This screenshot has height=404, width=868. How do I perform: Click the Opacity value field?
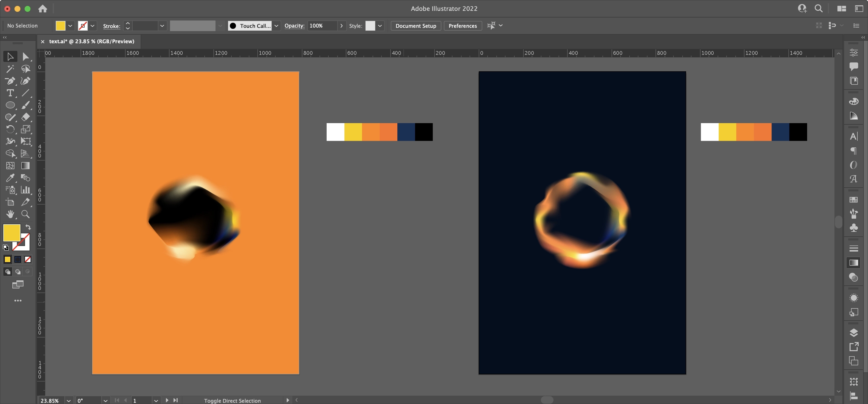[322, 26]
